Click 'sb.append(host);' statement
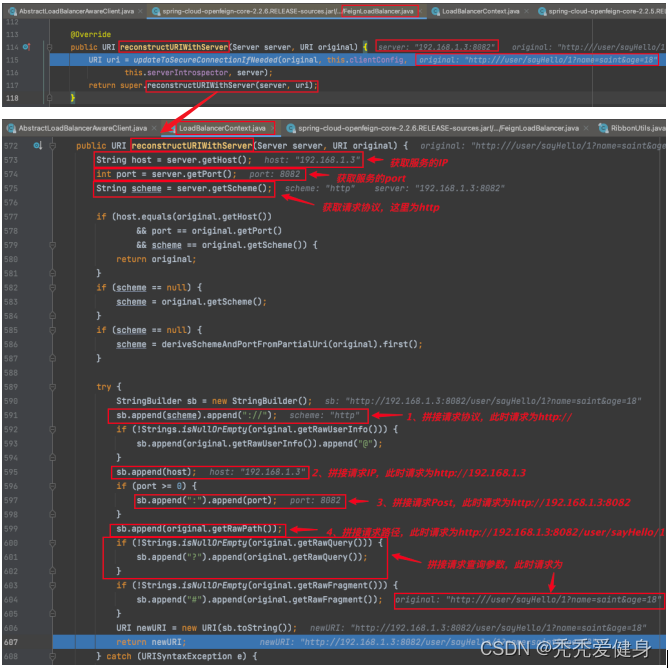Viewport: 668px width, 668px height. tap(156, 472)
